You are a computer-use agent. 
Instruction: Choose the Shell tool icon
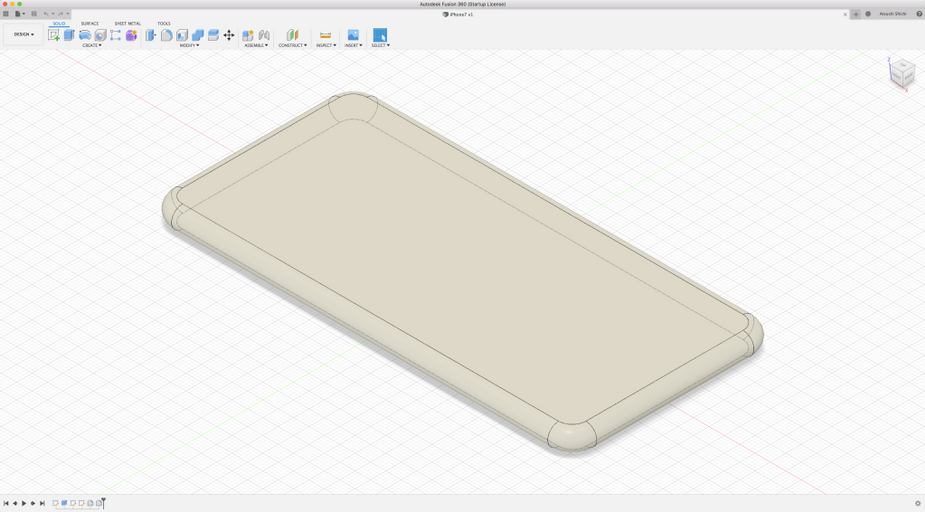tap(182, 35)
